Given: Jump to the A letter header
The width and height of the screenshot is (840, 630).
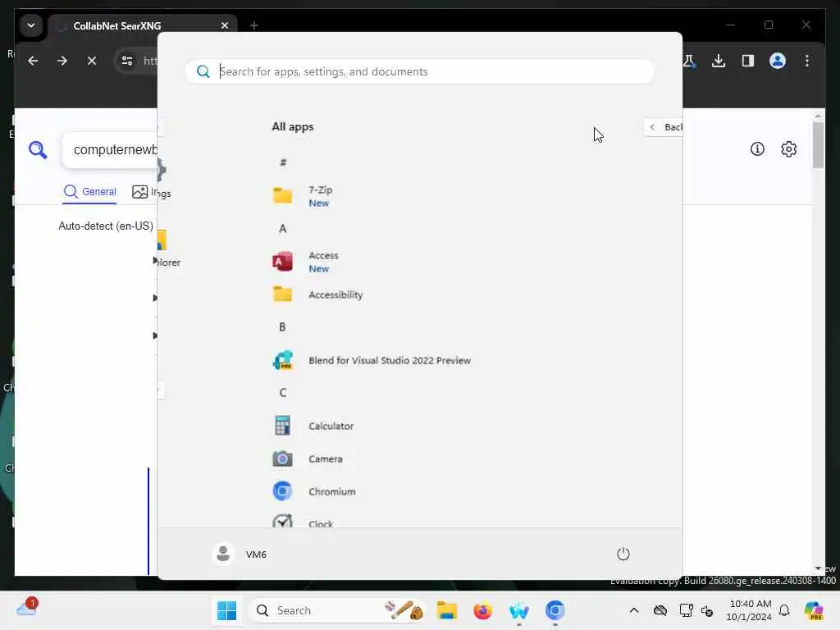Looking at the screenshot, I should [283, 229].
